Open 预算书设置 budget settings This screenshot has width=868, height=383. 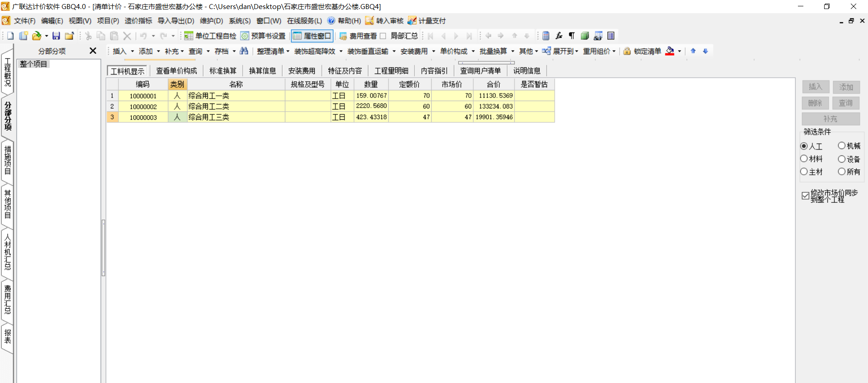pyautogui.click(x=263, y=36)
